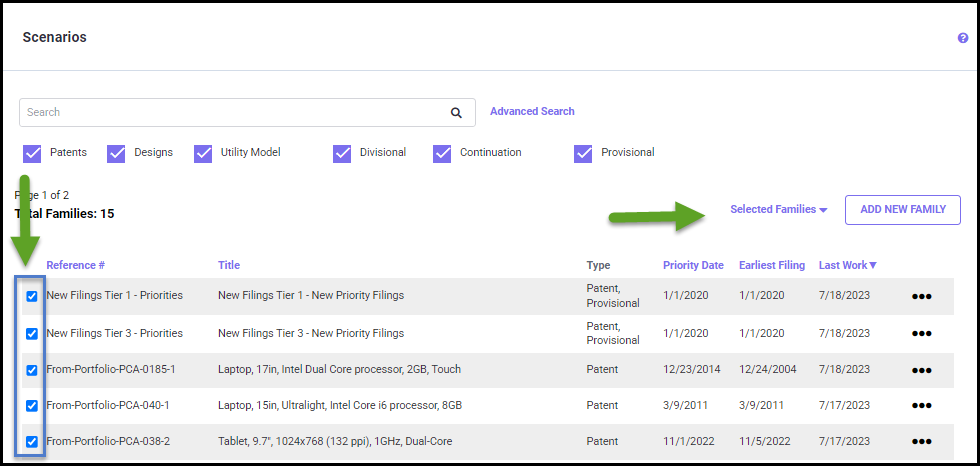Deselect the From-Portfolio-PCA-0185-1 row checkbox
Image resolution: width=980 pixels, height=466 pixels.
point(32,370)
